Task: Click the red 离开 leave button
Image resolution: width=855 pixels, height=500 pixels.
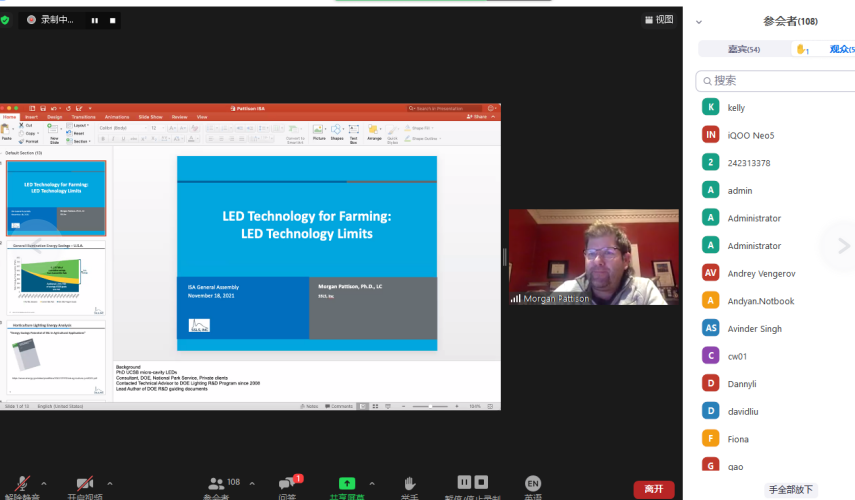Action: (653, 489)
